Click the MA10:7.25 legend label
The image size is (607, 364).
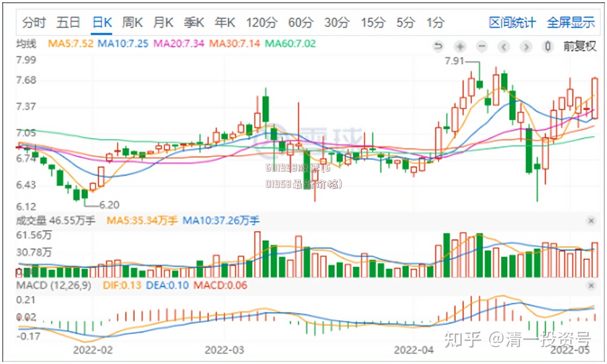pos(123,43)
